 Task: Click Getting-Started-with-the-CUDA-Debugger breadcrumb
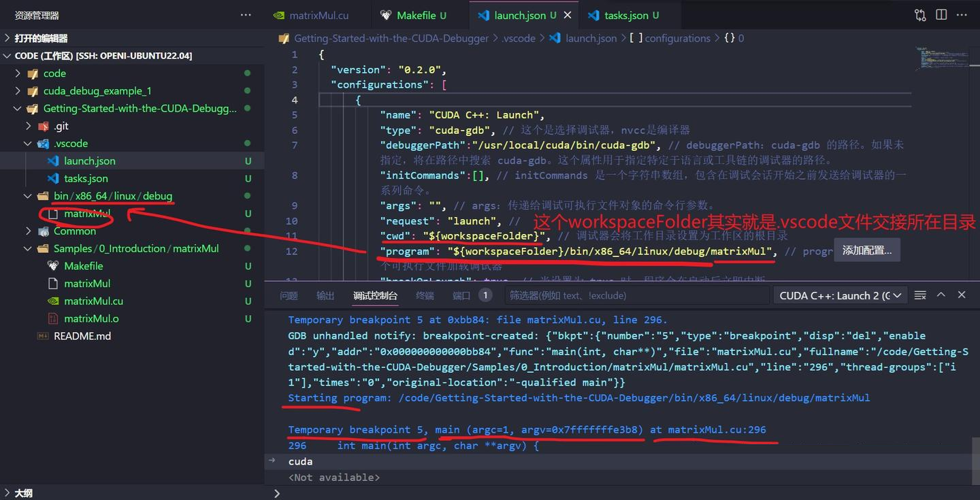391,39
